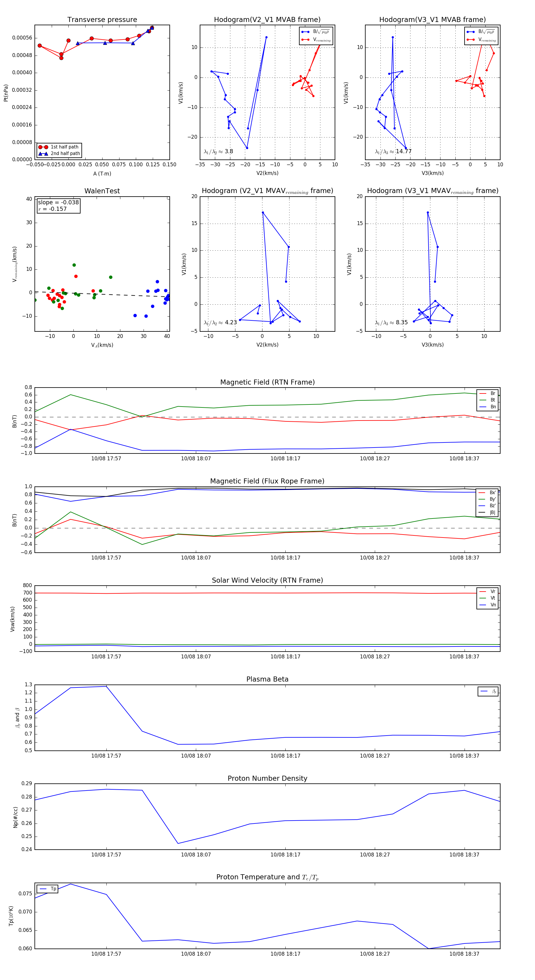Click 'Br' legend entry in RTN magnetic plot
Image resolution: width=535 pixels, height=980 pixels.
pyautogui.click(x=487, y=393)
